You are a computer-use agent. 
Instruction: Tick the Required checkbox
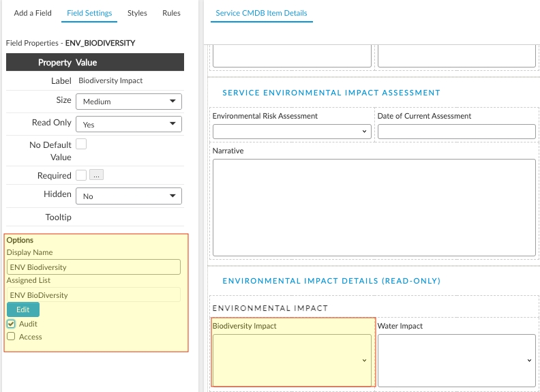click(81, 175)
